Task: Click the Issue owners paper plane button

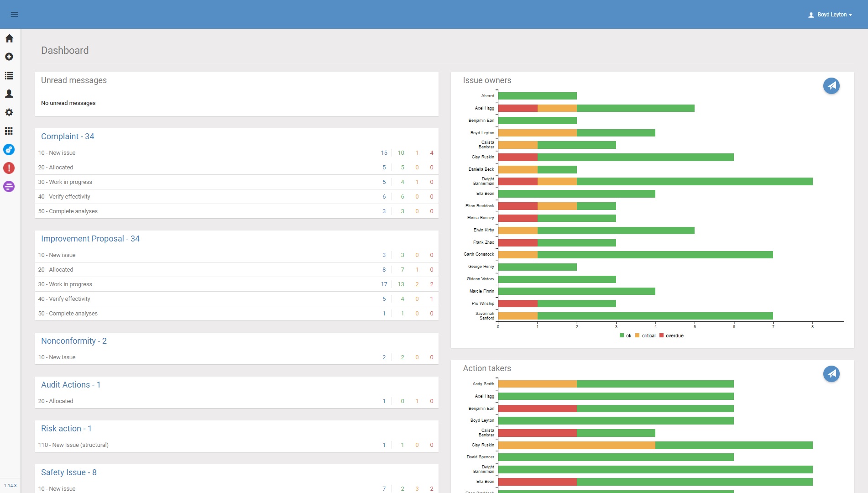Action: pyautogui.click(x=831, y=86)
